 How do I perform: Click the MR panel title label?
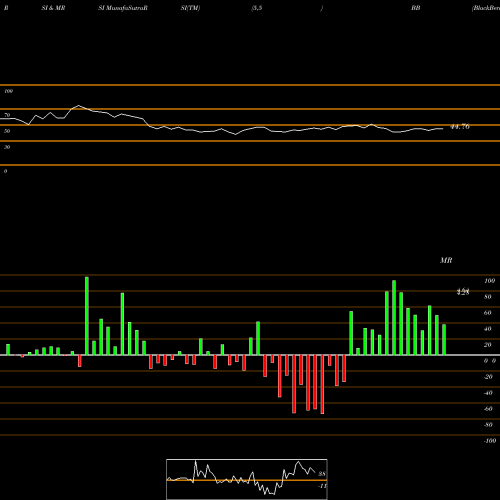(446, 260)
